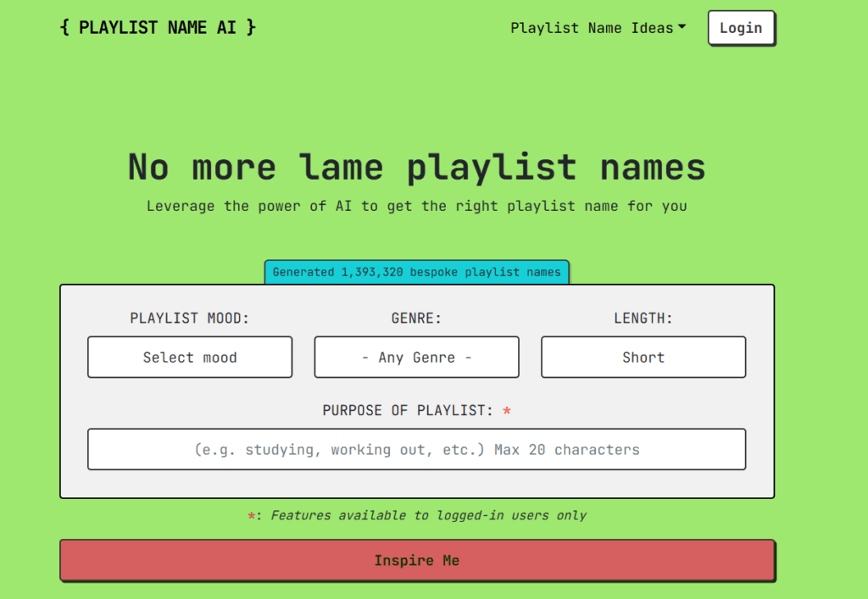
Task: Click the GENRE: label
Action: [x=417, y=318]
